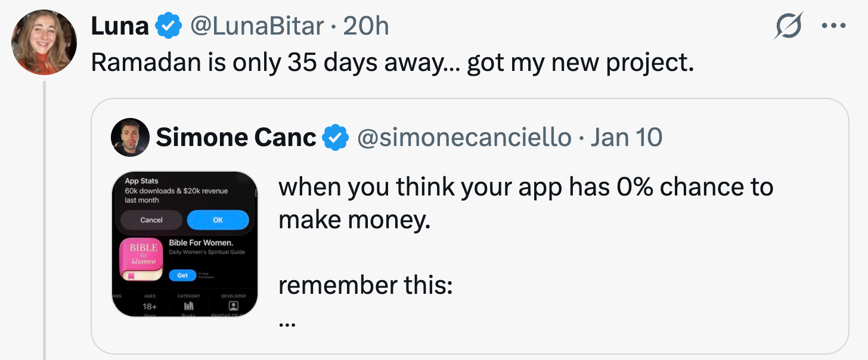
Task: Click the verified badge beside Simone Canc
Action: click(x=335, y=138)
